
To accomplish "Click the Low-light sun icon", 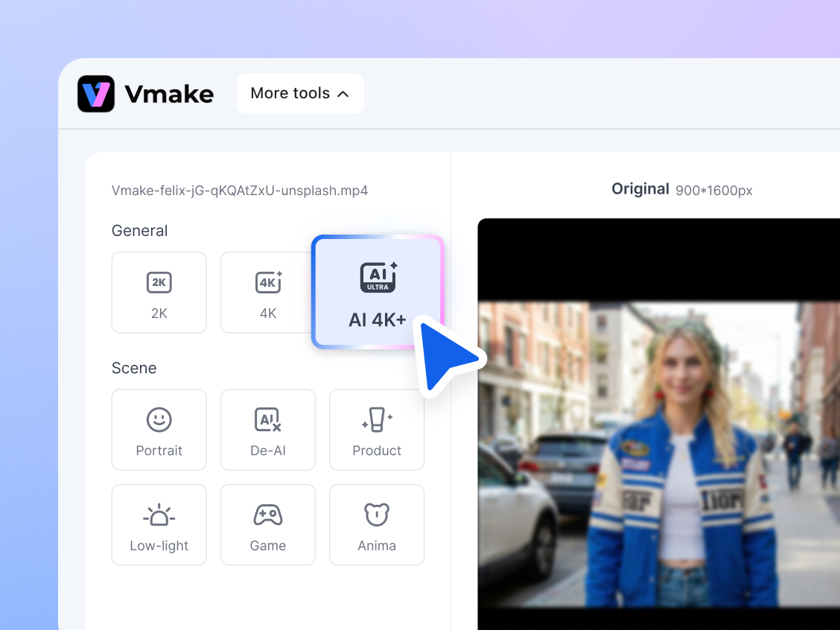I will point(159,515).
